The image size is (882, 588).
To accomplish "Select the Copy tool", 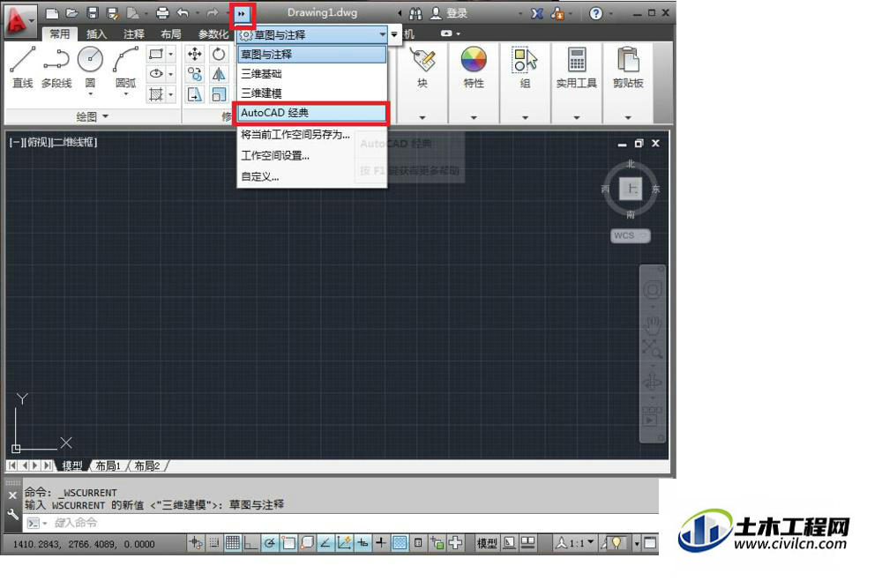I will click(195, 74).
